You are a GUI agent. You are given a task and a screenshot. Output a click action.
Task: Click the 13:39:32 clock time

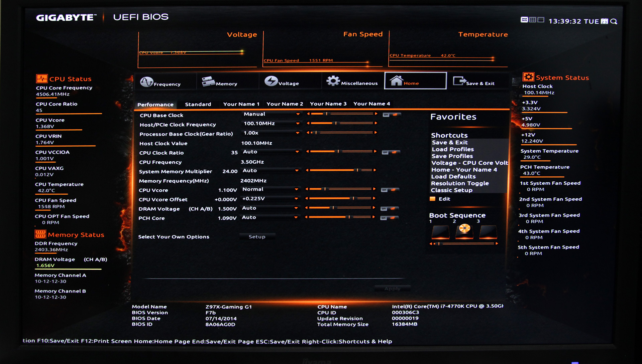(x=565, y=21)
